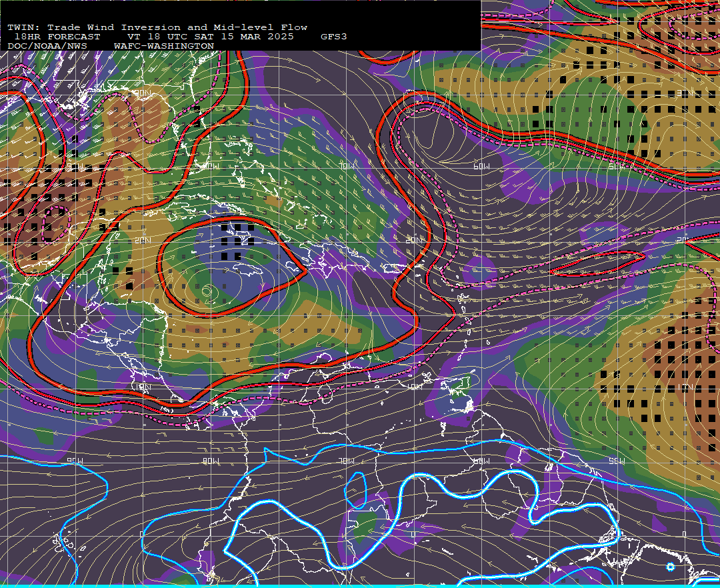Click the 70W longitude label north of Hispaniola
The width and height of the screenshot is (720, 588).
pos(347,166)
